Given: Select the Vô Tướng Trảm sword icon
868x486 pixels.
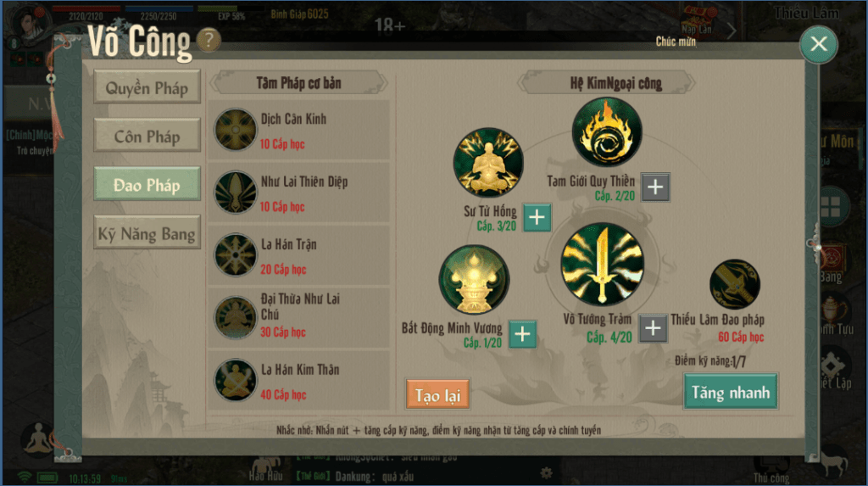Looking at the screenshot, I should [x=603, y=264].
